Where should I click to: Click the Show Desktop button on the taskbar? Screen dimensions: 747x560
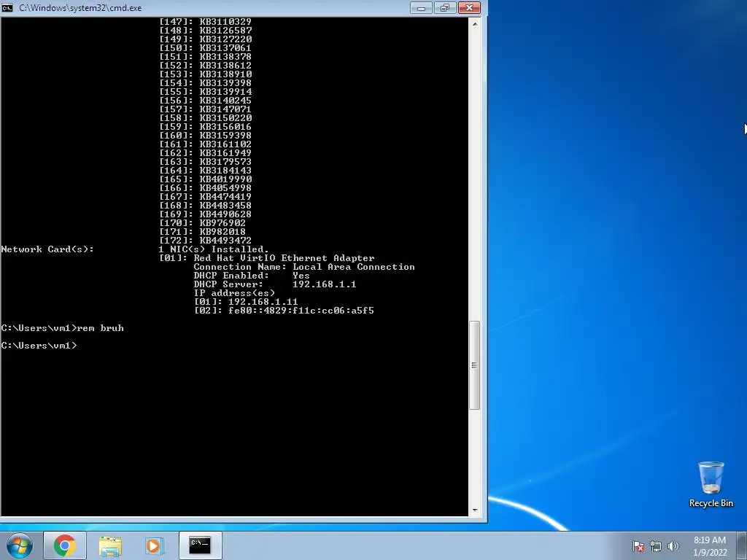742,545
